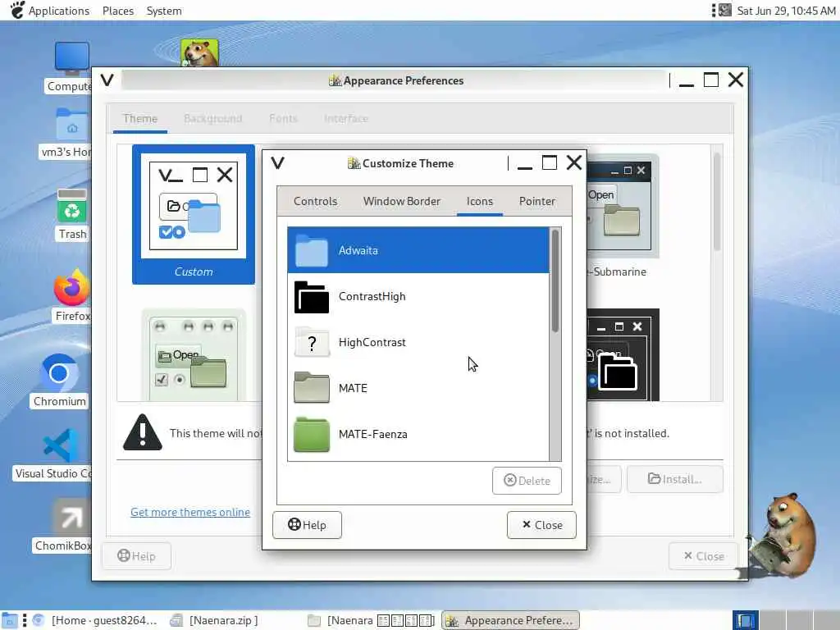Click the hamster mascot at bottom right
Screen dimensions: 840x630
point(783,536)
